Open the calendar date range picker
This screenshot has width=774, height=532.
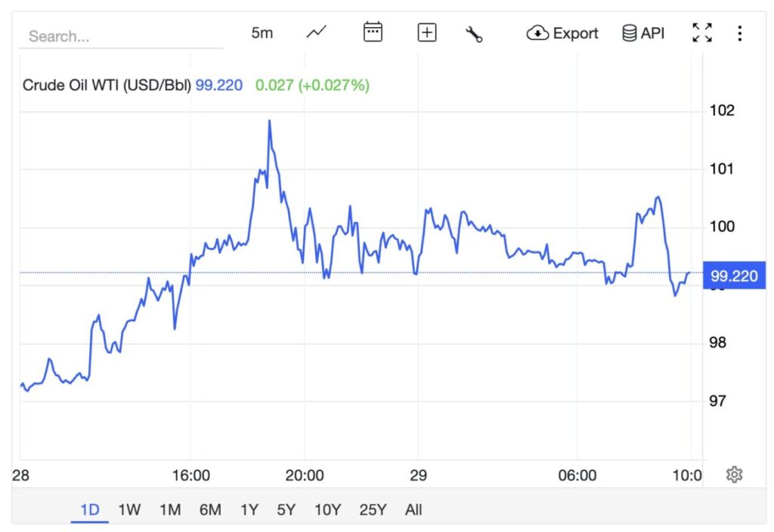373,32
